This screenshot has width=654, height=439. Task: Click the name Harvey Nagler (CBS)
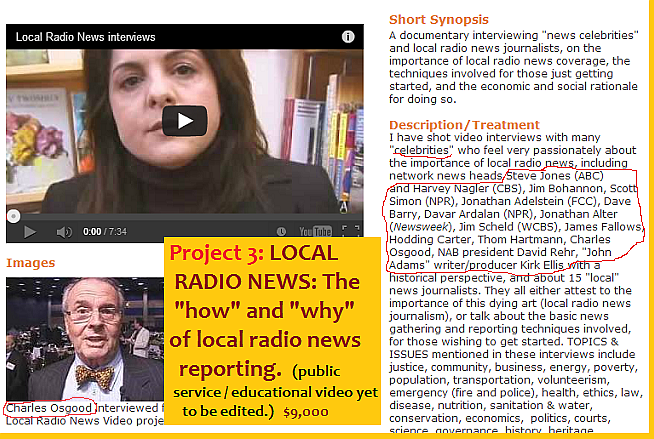click(x=468, y=188)
